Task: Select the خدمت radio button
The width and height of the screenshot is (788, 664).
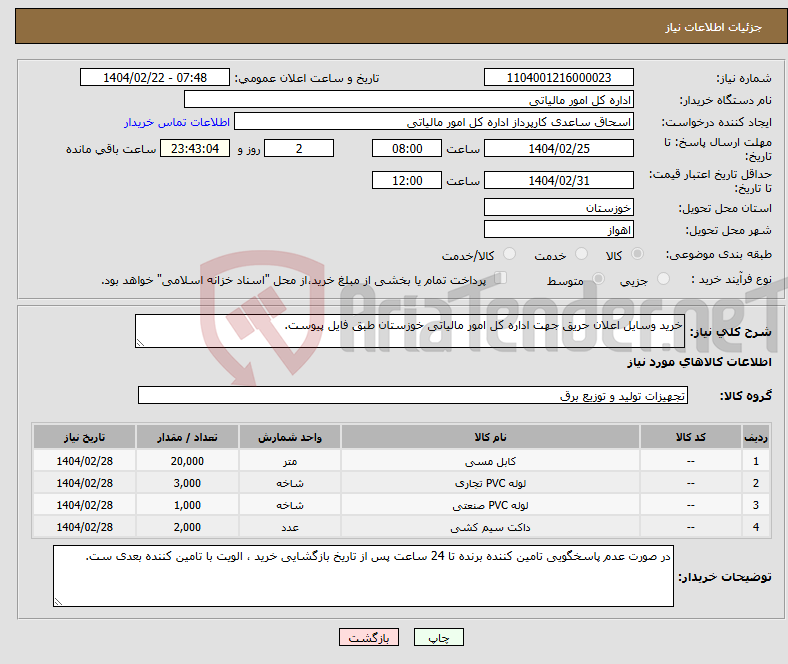Action: 581,254
